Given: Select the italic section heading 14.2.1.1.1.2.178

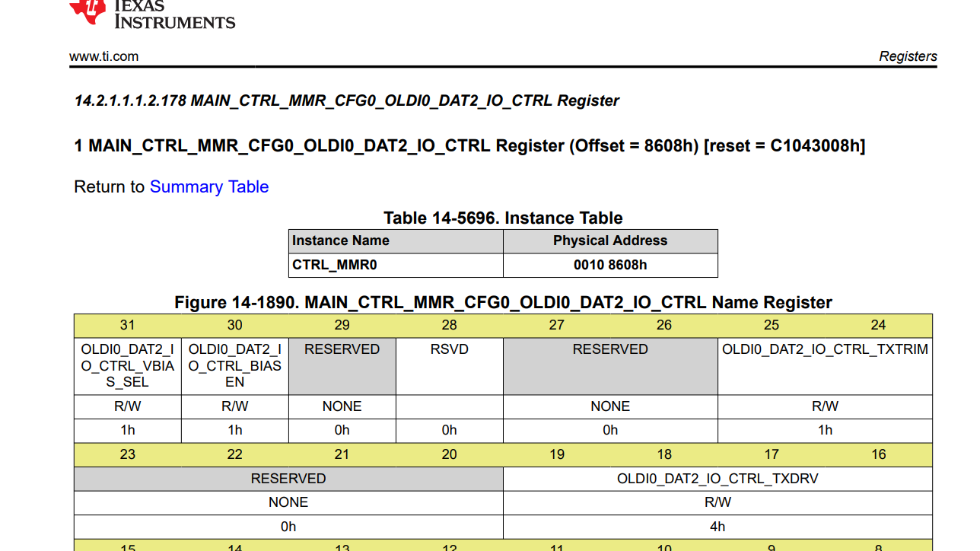Looking at the screenshot, I should pyautogui.click(x=346, y=101).
